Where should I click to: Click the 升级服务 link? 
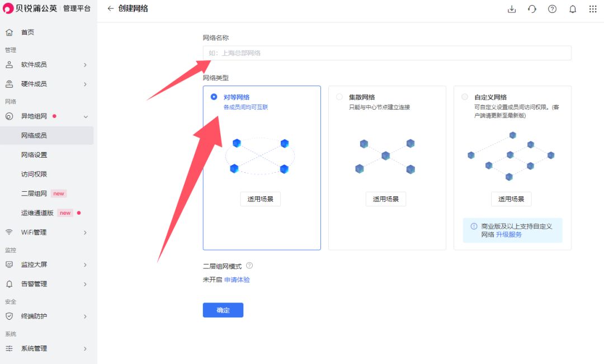508,235
